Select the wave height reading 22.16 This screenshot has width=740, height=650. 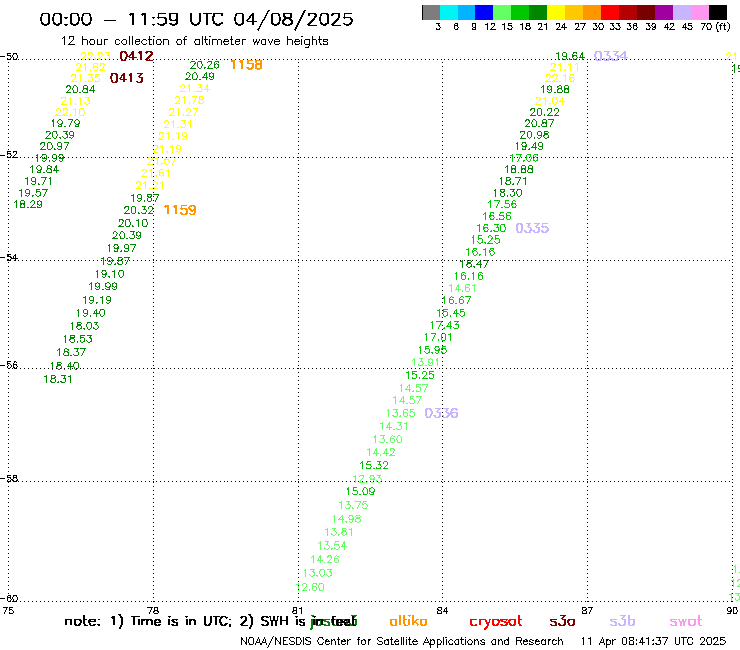tap(560, 78)
